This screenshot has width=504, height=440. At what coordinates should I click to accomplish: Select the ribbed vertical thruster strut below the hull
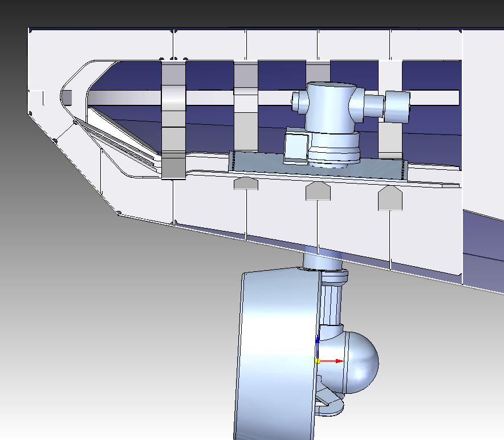(331, 305)
